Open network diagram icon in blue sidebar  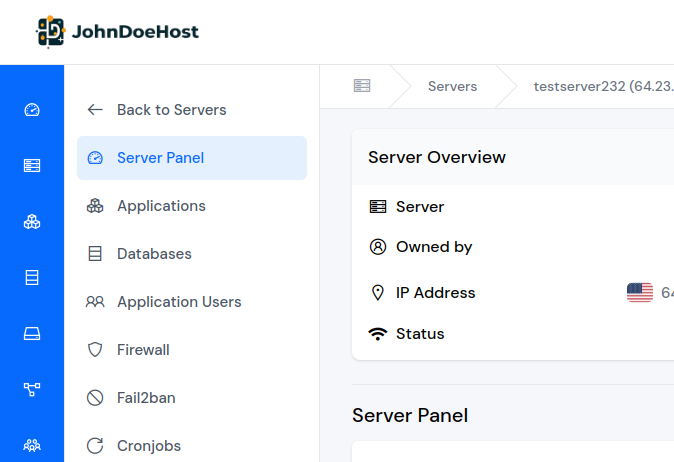click(32, 389)
